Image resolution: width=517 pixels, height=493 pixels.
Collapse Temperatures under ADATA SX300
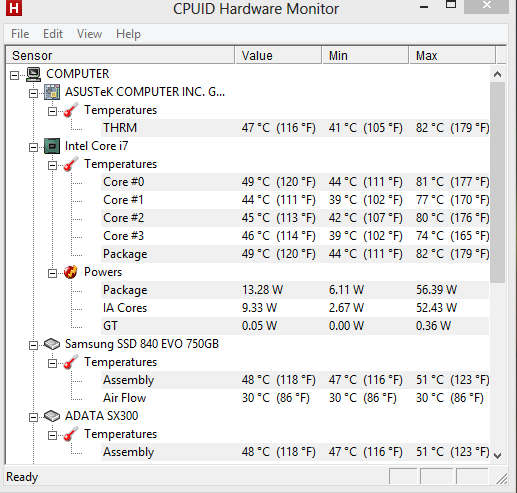[x=52, y=435]
